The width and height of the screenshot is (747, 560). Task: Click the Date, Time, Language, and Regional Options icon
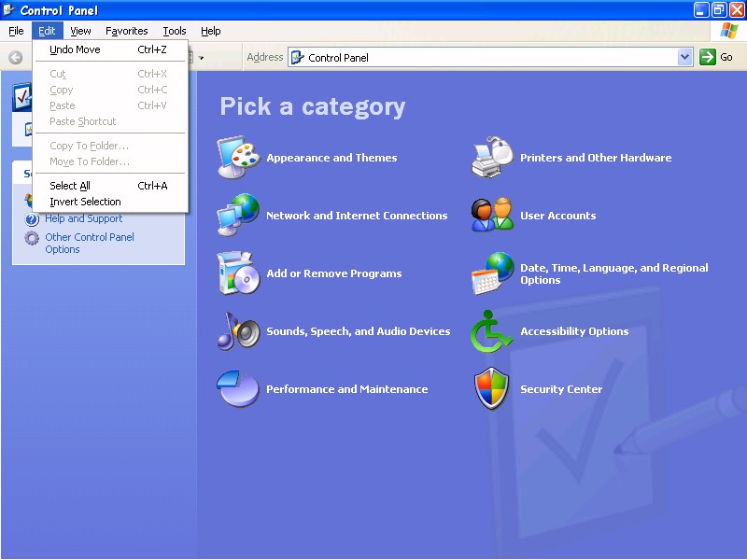pyautogui.click(x=492, y=273)
